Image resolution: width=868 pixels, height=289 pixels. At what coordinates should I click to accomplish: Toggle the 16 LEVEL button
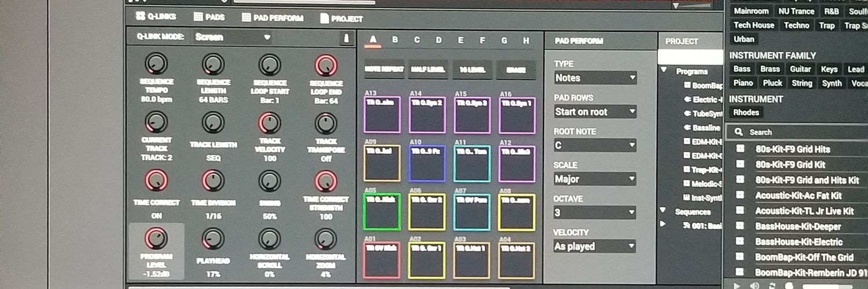472,70
